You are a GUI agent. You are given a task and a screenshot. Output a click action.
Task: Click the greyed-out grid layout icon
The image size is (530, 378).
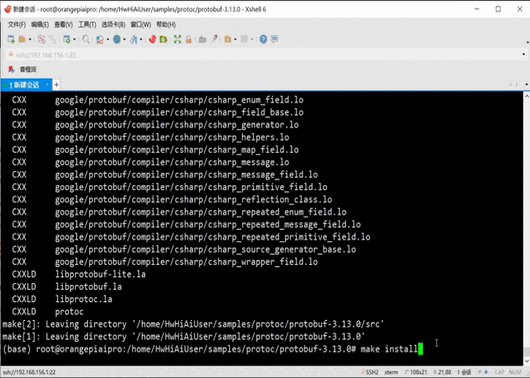click(x=244, y=39)
